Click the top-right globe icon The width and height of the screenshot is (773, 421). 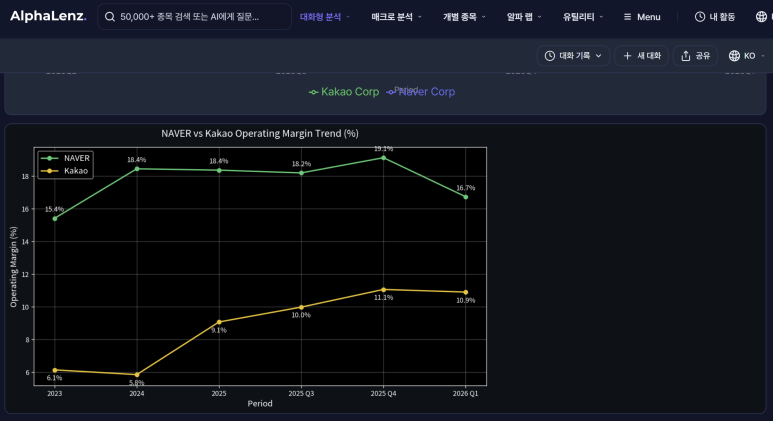761,17
